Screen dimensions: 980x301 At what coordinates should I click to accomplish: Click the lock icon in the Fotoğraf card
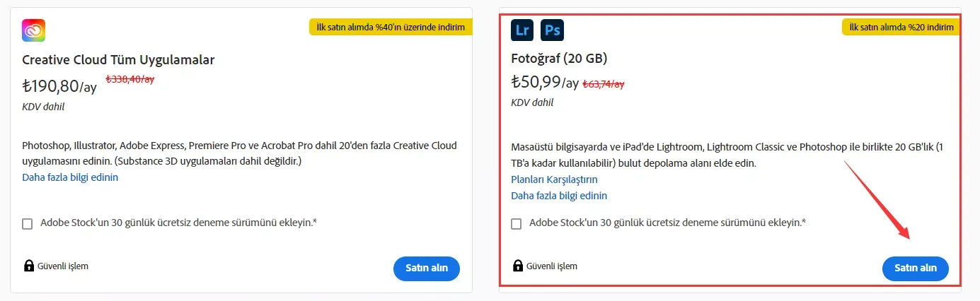pyautogui.click(x=518, y=266)
